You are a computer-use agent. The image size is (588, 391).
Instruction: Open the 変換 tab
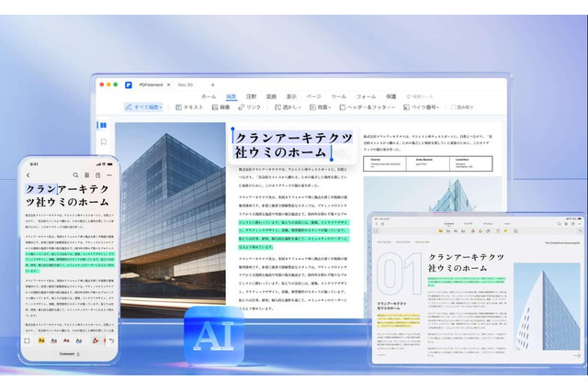click(271, 96)
